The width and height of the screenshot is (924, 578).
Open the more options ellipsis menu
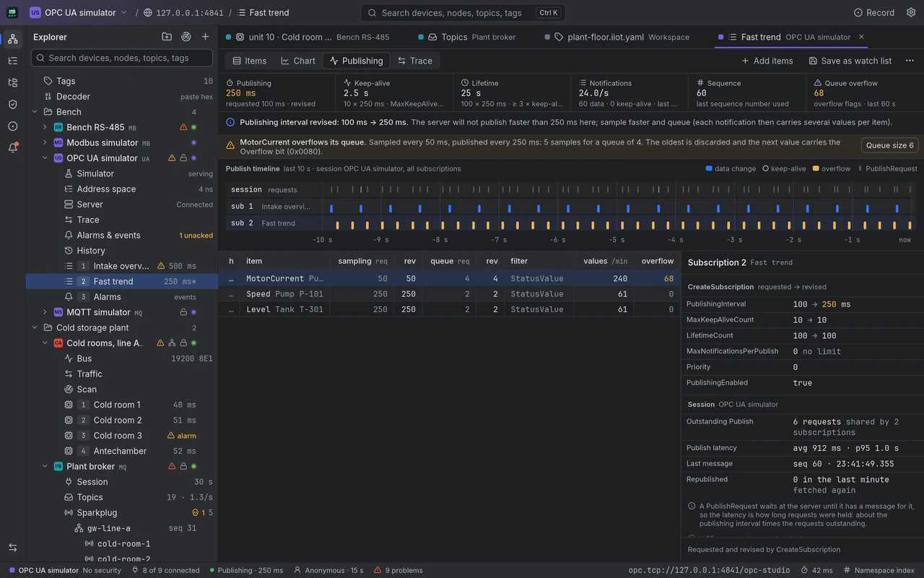point(910,61)
